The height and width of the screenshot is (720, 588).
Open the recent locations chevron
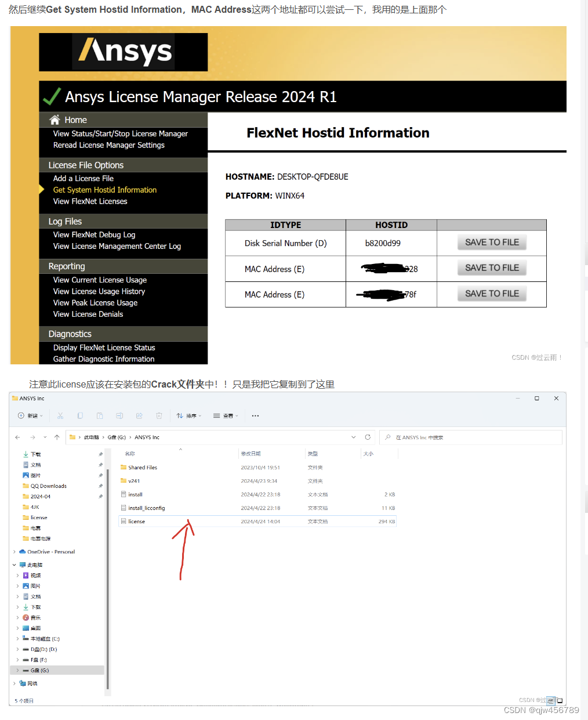pos(45,437)
